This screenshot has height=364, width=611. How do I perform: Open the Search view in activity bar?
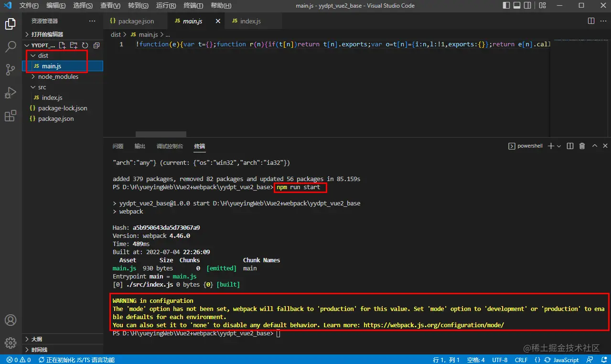coord(11,47)
